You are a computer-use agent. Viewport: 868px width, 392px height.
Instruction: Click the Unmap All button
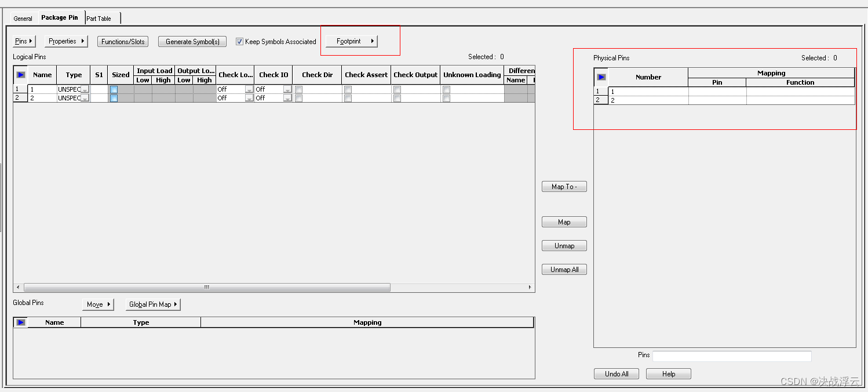[x=564, y=269]
